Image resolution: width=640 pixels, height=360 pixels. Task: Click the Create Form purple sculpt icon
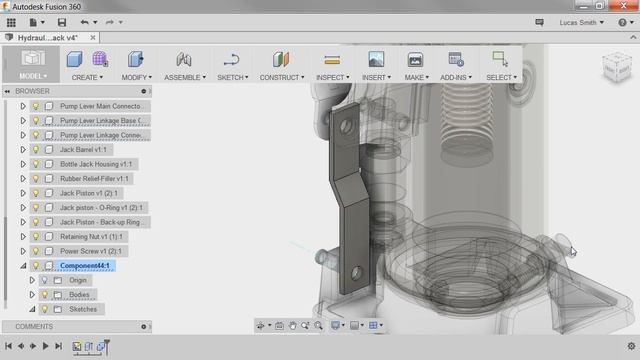[100, 60]
